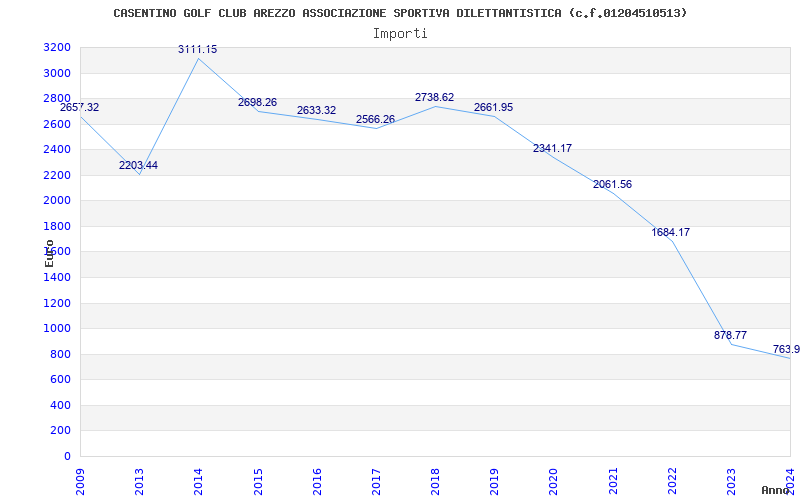Click the data label 2657.32
The width and height of the screenshot is (800, 500).
click(80, 108)
